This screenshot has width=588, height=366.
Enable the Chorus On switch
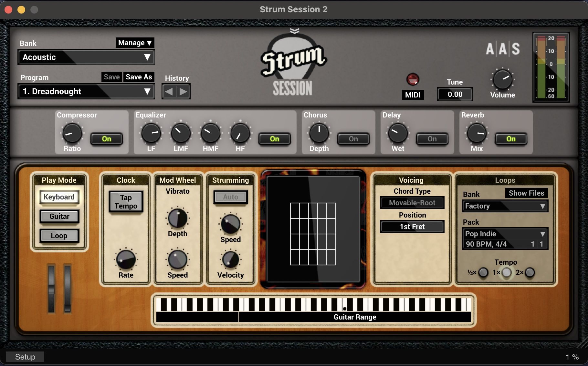pos(353,139)
